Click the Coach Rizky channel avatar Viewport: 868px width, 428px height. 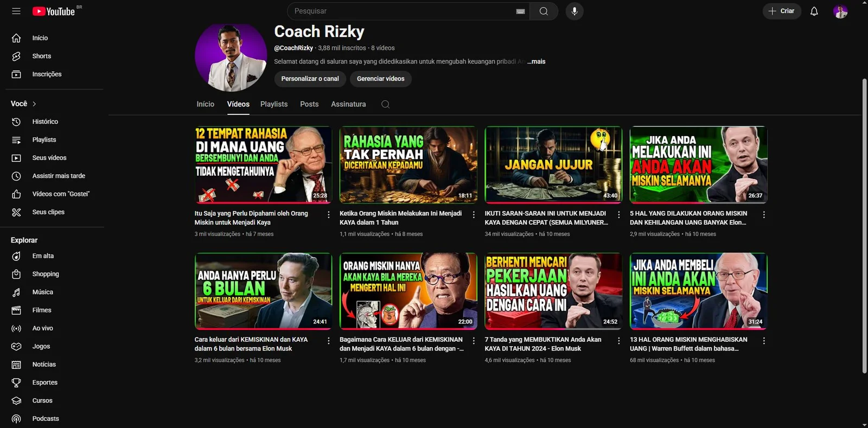point(231,55)
